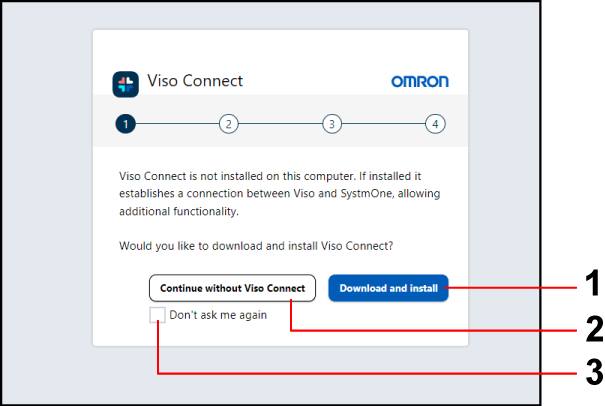This screenshot has width=605, height=406.
Task: Jump to step 2 in the wizard
Action: tap(229, 124)
